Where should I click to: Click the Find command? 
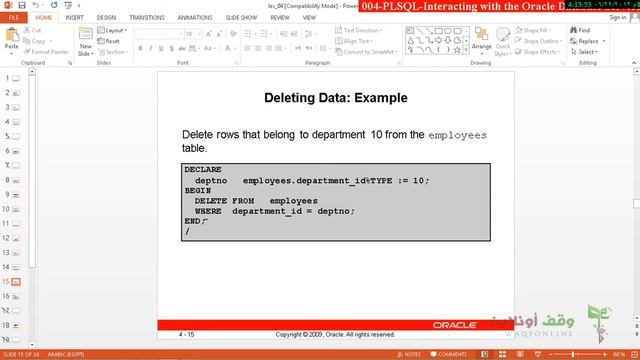[x=580, y=30]
